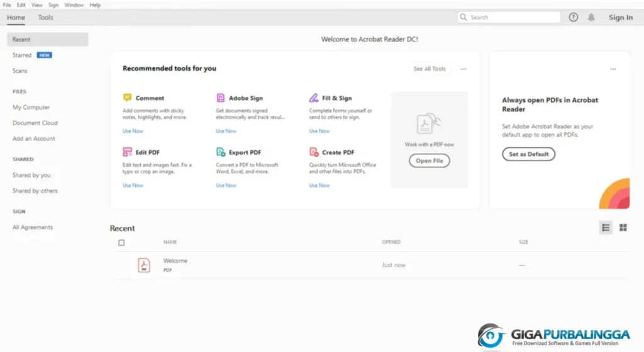Open Document Cloud in the sidebar
Screen dimensions: 644x352
(35, 123)
